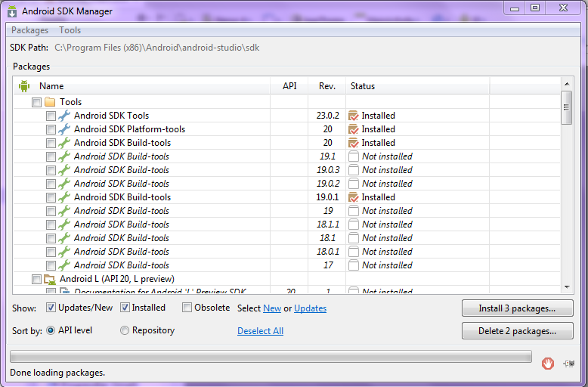Image resolution: width=588 pixels, height=387 pixels.
Task: Click the Android SDK Manager title bar icon
Action: (12, 11)
